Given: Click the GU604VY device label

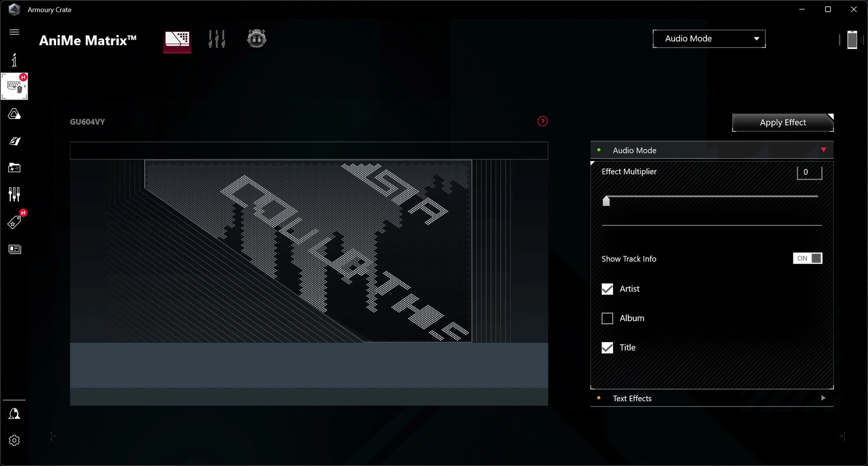Looking at the screenshot, I should (x=87, y=122).
